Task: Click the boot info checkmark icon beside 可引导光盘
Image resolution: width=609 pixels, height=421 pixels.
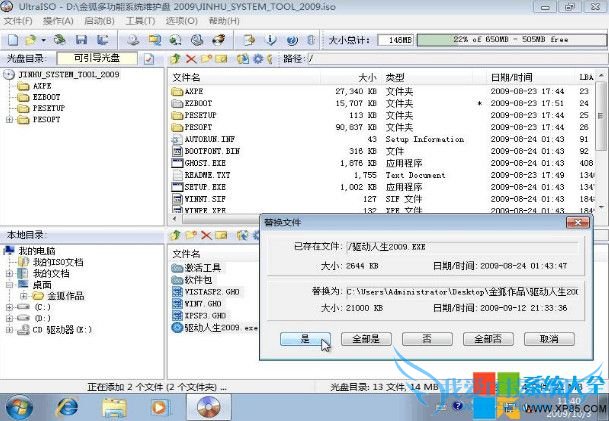Action: coord(149,59)
